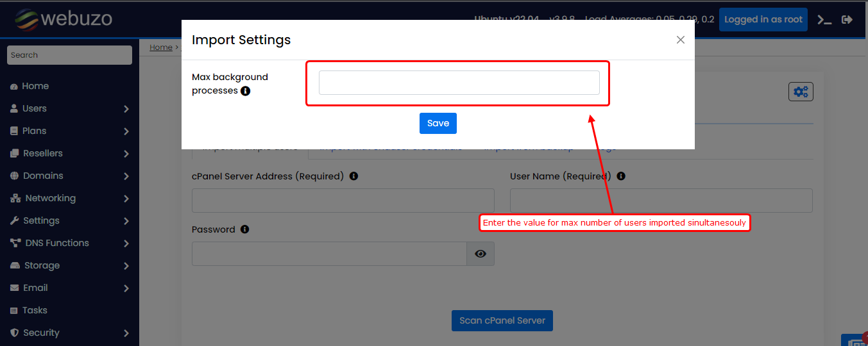Click info icon beside User Name label
Image resolution: width=868 pixels, height=346 pixels.
tap(621, 176)
